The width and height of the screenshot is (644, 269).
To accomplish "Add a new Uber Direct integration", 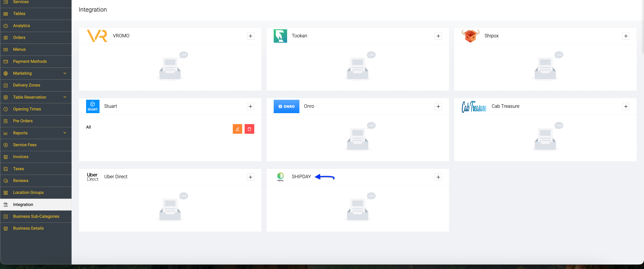I will tap(250, 177).
